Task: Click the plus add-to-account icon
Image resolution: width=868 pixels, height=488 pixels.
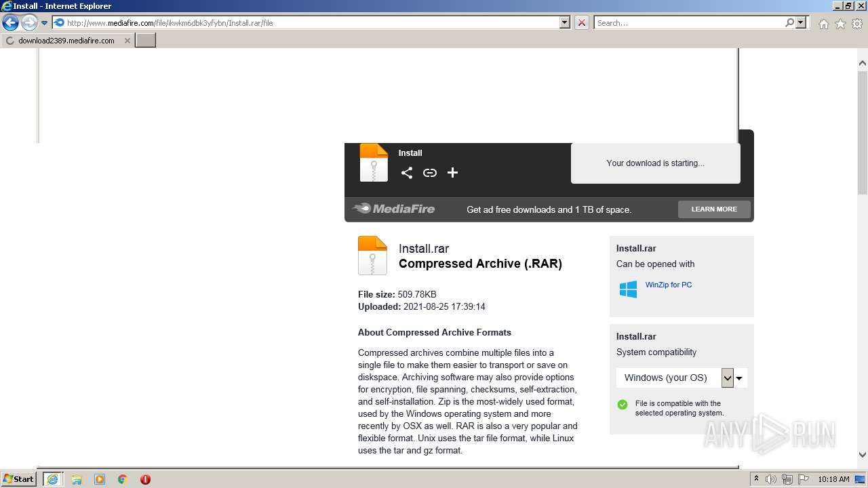Action: [453, 173]
